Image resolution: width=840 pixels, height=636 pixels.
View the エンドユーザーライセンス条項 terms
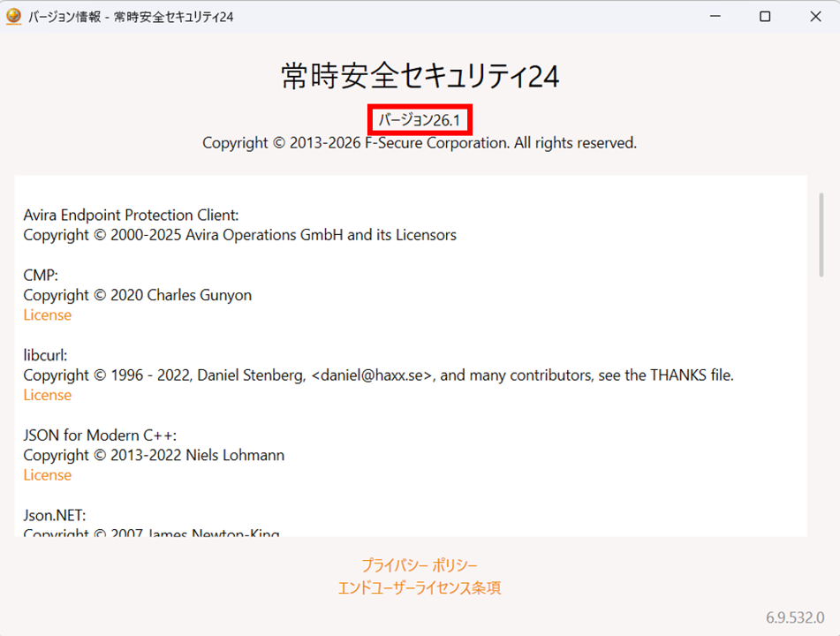[420, 587]
